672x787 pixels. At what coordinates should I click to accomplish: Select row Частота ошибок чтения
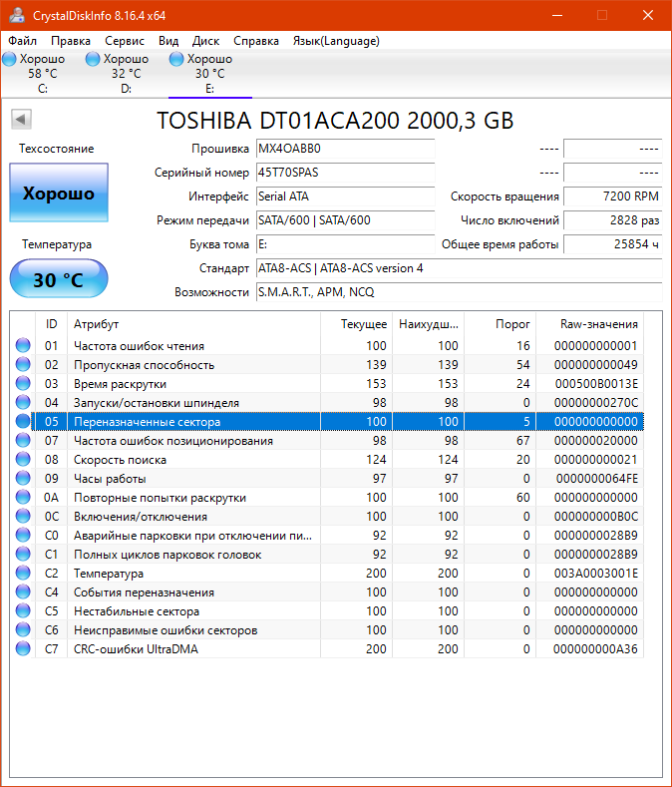pyautogui.click(x=339, y=346)
